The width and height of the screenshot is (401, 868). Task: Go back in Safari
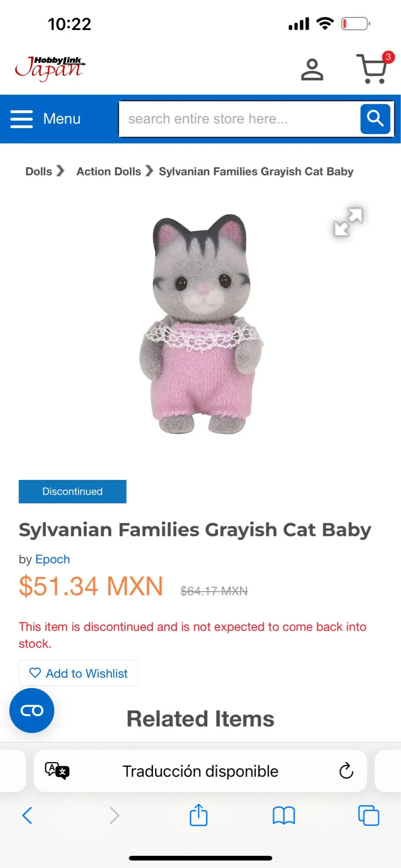pyautogui.click(x=27, y=815)
